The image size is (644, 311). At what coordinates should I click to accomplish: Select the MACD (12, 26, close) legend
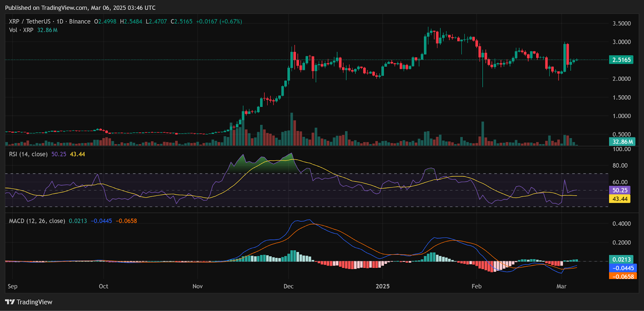tap(37, 221)
